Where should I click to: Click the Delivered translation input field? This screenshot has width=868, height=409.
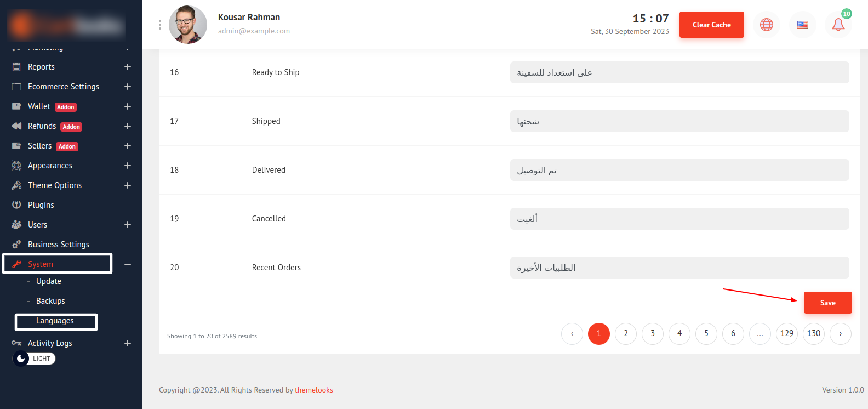(679, 170)
